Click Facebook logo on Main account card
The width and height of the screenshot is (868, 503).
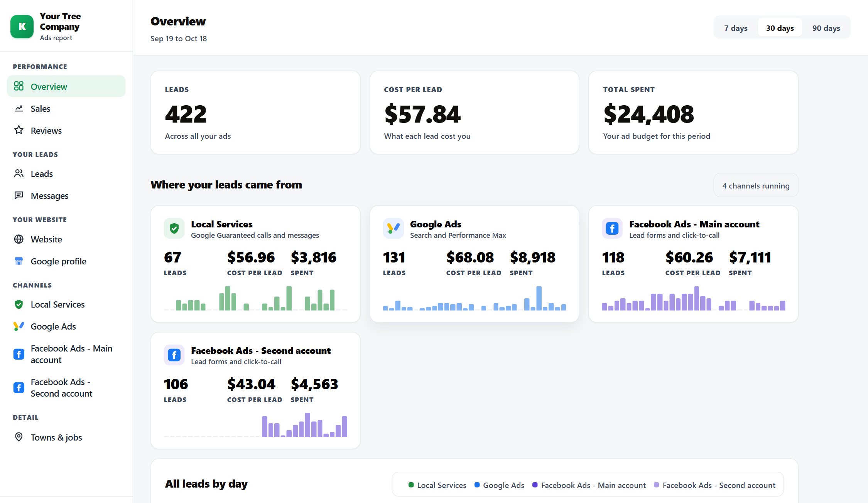(612, 229)
